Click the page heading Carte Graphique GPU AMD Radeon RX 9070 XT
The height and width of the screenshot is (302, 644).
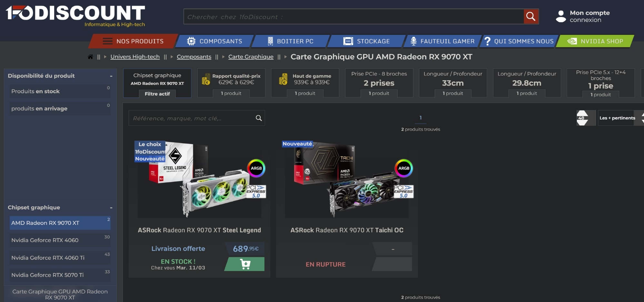click(381, 57)
